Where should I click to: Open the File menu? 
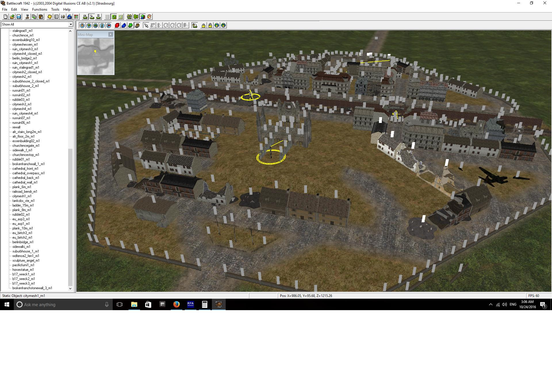[x=5, y=9]
